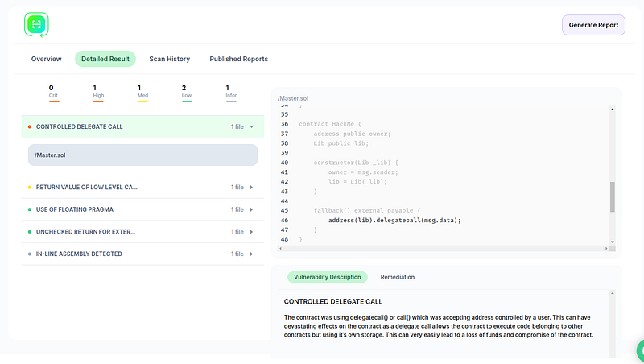Viewport: 644px width, 364px height.
Task: Open the Scan History tab
Action: [x=169, y=59]
